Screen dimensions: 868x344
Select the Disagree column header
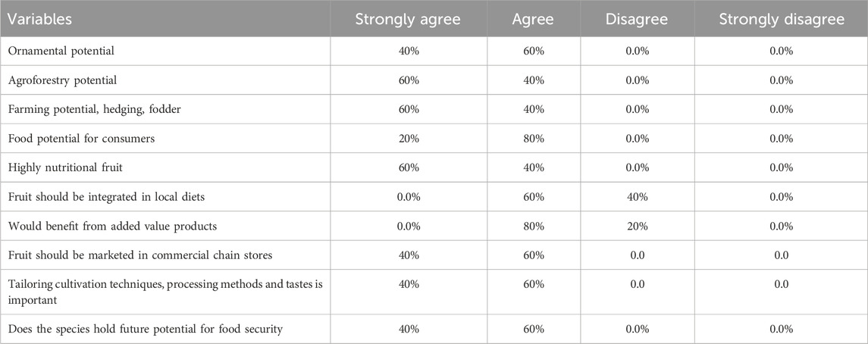pos(637,20)
